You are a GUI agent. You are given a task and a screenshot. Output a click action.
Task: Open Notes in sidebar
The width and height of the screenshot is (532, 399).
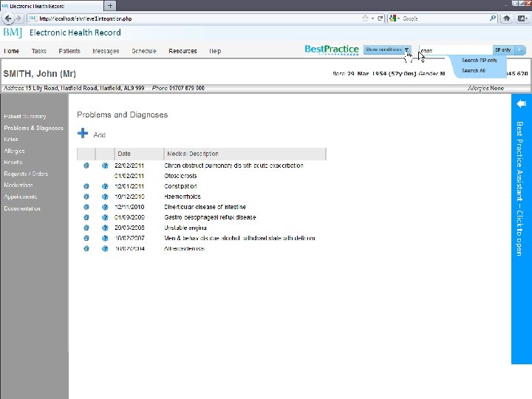point(11,139)
